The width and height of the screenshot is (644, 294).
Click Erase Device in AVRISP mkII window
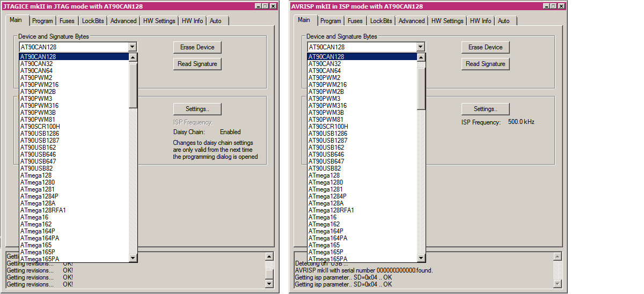(x=485, y=47)
